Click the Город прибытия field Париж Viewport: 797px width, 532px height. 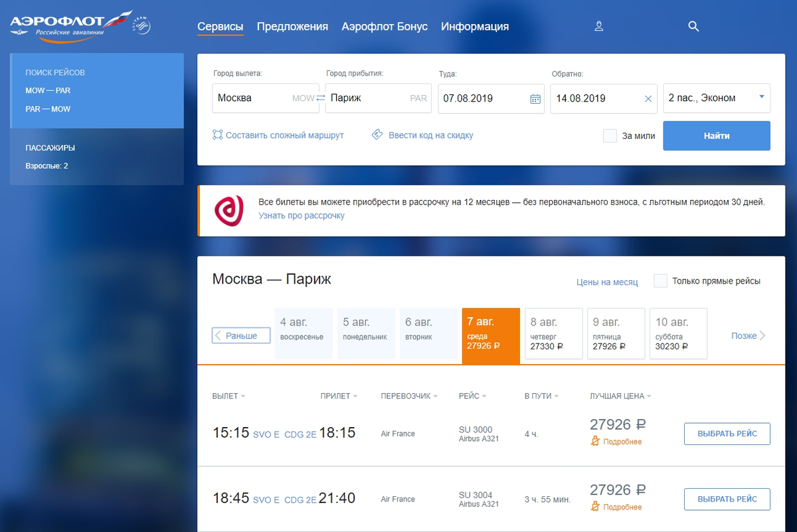click(x=379, y=98)
